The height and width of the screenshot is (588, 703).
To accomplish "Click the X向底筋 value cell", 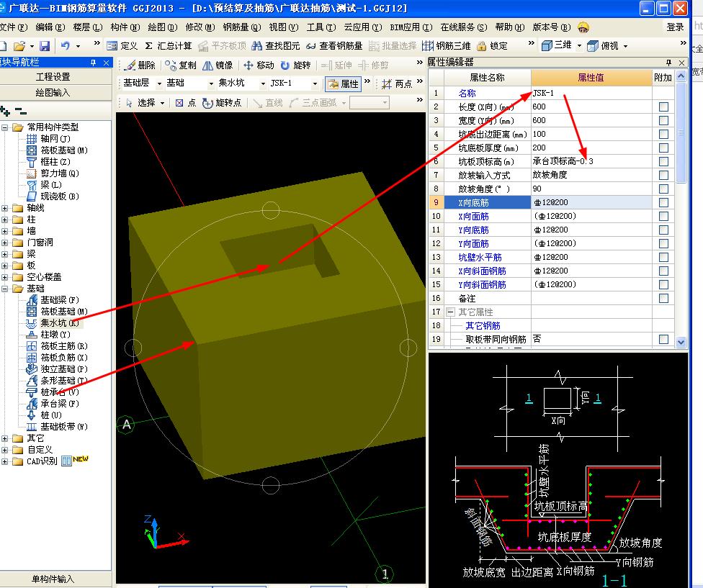I will [591, 202].
